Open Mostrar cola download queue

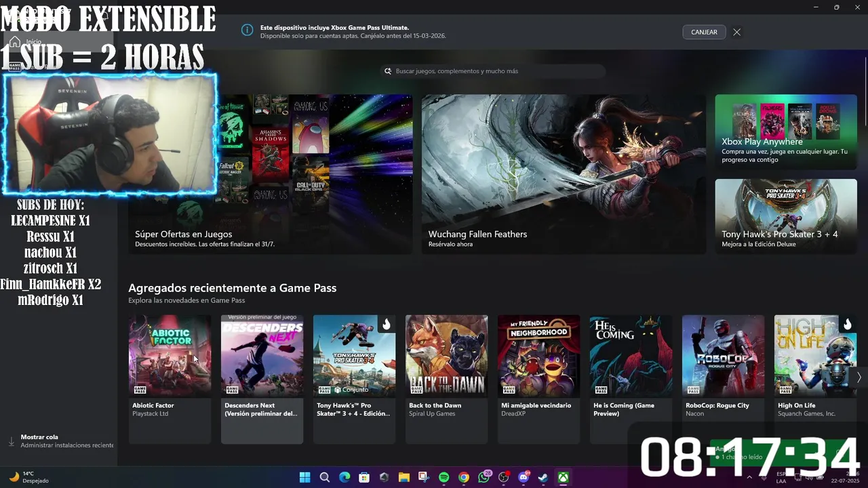(x=61, y=441)
